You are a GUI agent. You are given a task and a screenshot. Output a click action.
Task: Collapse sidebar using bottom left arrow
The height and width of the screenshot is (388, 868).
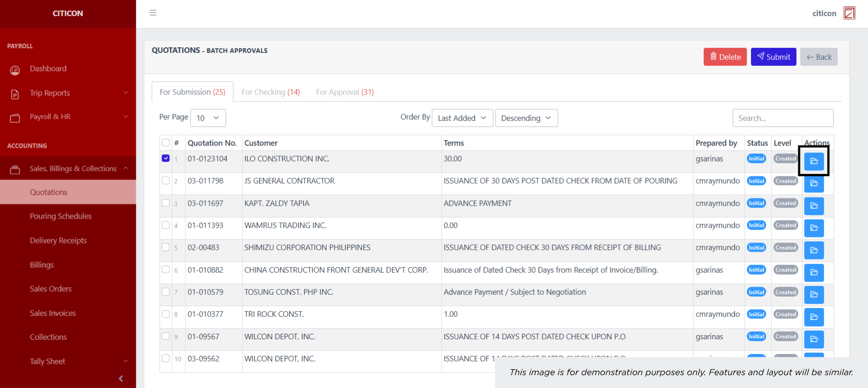121,378
